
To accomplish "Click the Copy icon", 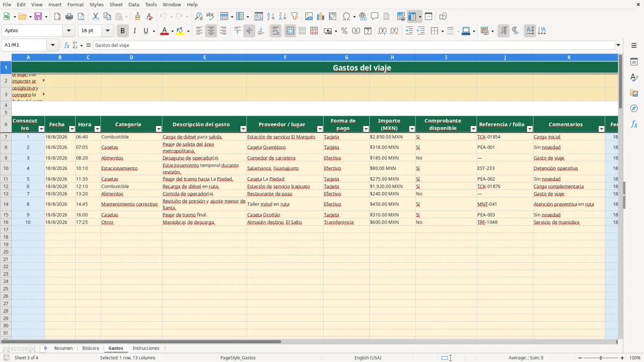I will [x=107, y=17].
